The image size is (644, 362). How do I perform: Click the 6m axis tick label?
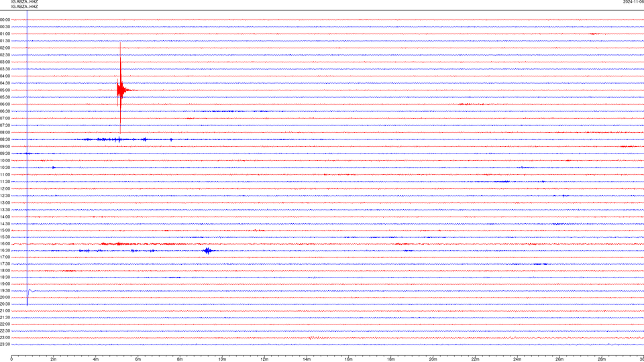(138, 359)
